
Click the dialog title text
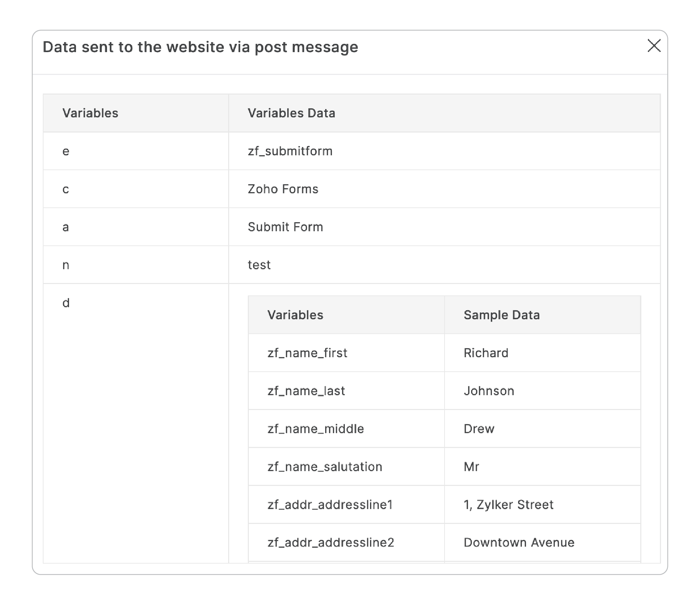(200, 47)
